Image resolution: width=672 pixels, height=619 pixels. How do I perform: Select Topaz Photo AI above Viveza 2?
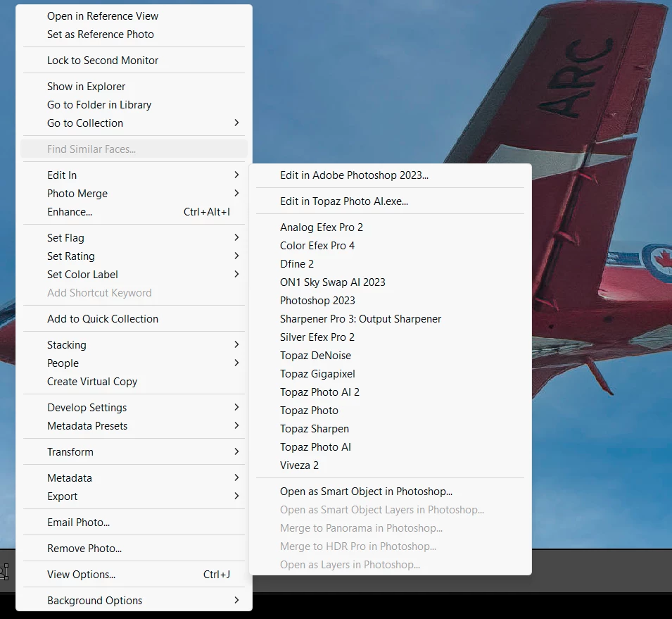(x=390, y=447)
